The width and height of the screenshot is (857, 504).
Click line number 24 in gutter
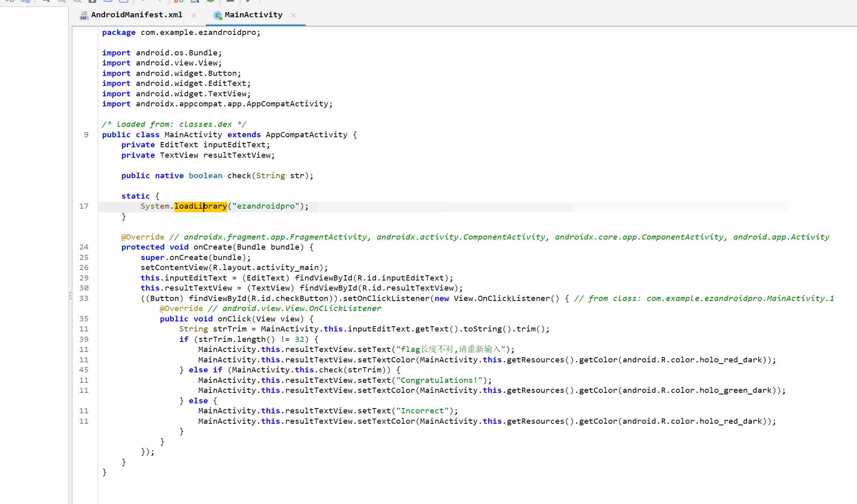84,247
